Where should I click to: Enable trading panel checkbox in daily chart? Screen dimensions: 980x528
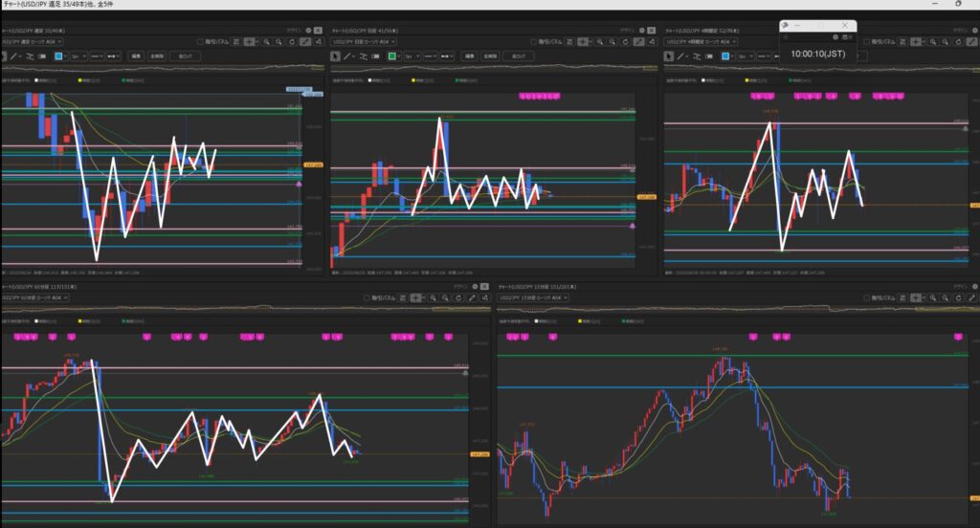534,42
